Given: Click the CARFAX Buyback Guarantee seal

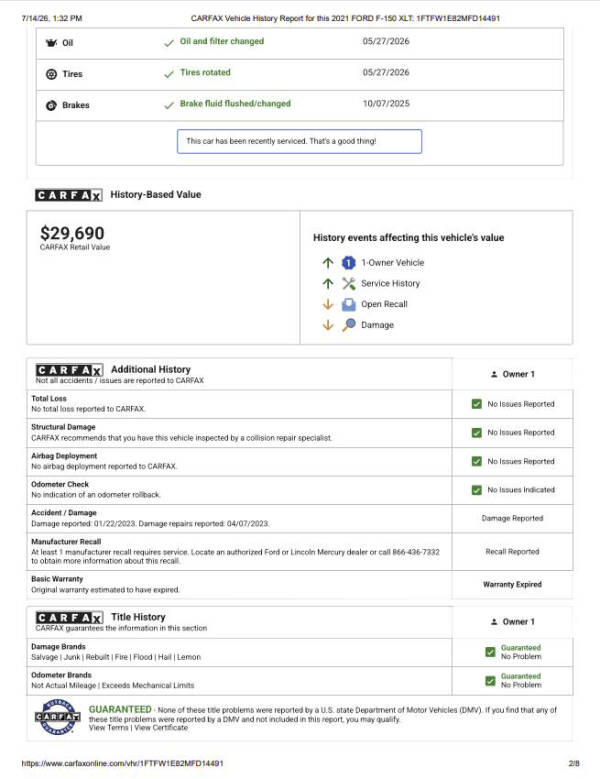Looking at the screenshot, I should click(x=58, y=716).
